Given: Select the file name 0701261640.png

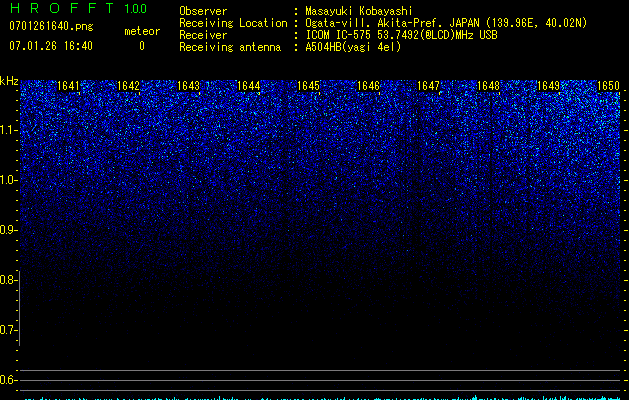Looking at the screenshot, I should [51, 26].
